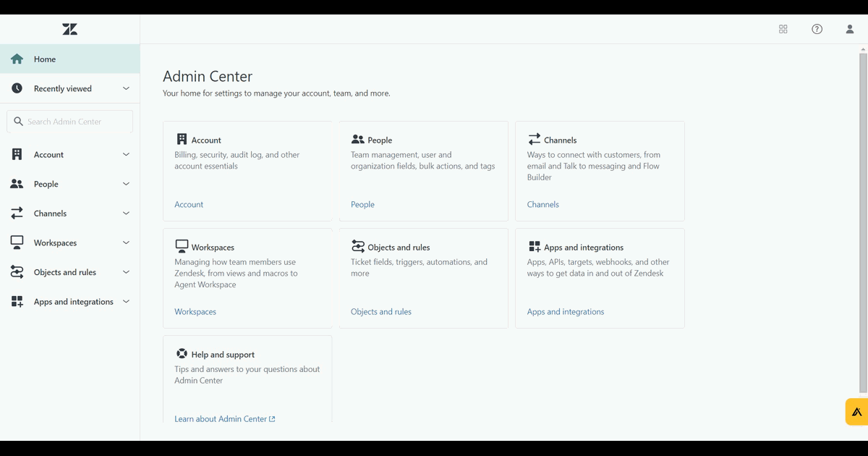Select Apps and integrations label in sidebar
Screen dimensions: 868x456
point(74,302)
